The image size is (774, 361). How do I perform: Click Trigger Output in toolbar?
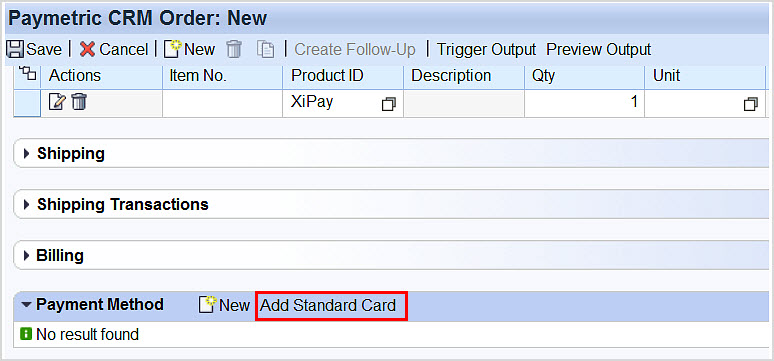[486, 49]
